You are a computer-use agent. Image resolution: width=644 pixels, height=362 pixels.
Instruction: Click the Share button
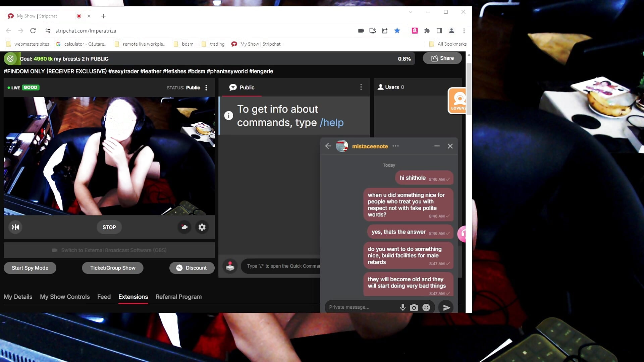(x=442, y=58)
